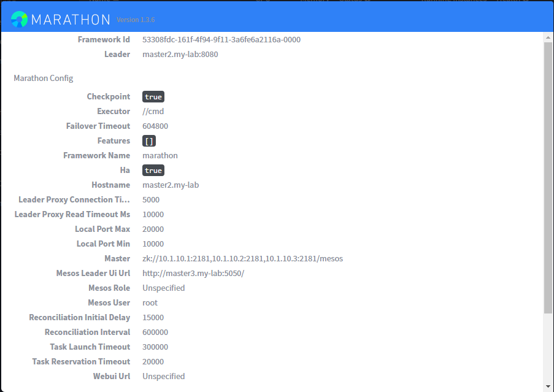Click the Checkpoint label
Image resolution: width=554 pixels, height=392 pixels.
[x=109, y=97]
